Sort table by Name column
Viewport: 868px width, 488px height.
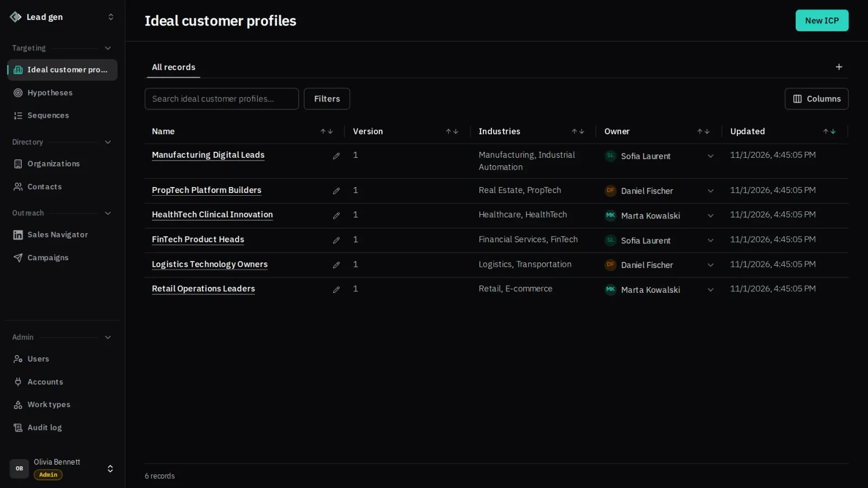(327, 131)
